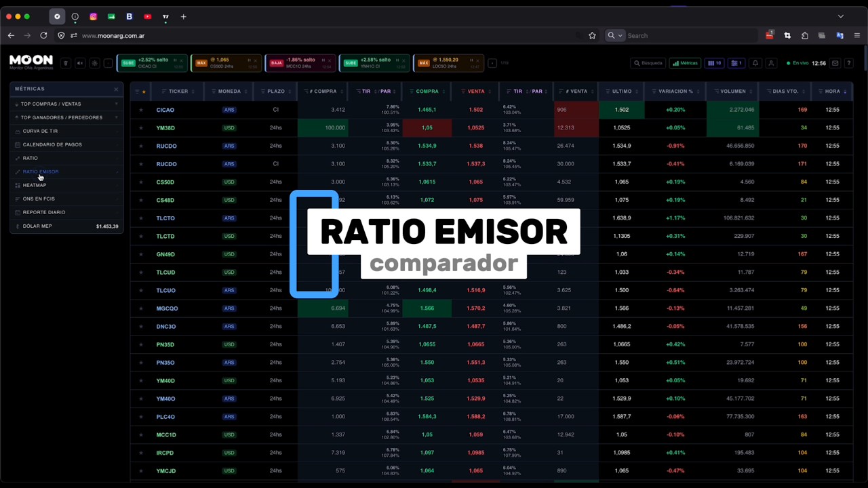Advance alerts with the next arrow button

click(492, 63)
